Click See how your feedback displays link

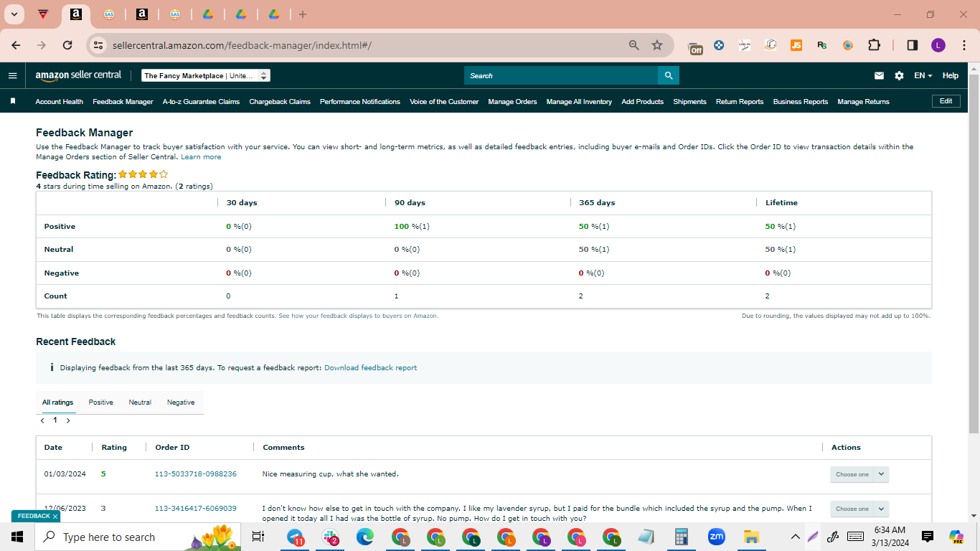coord(358,316)
